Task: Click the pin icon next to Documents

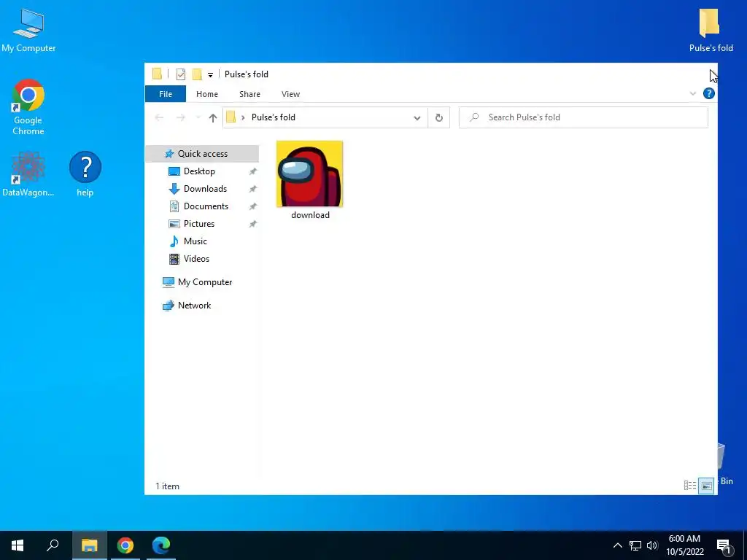Action: [x=253, y=206]
